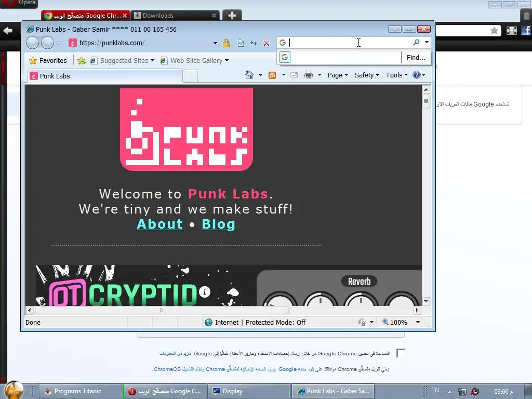
Task: Tick the Chrome usage statistics checkbox
Action: point(401,353)
